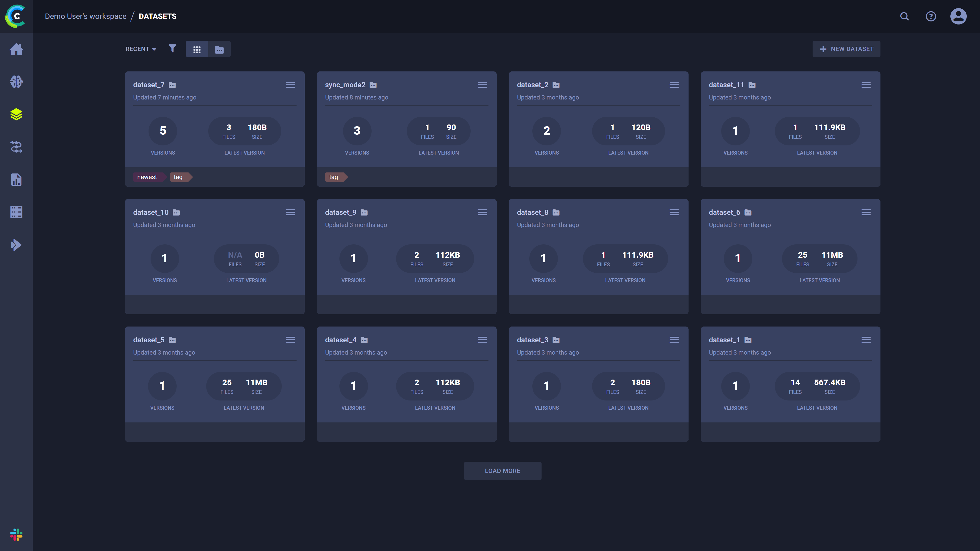Screen dimensions: 980x551
Task: Click the filter funnel icon near RECENT
Action: coord(172,49)
